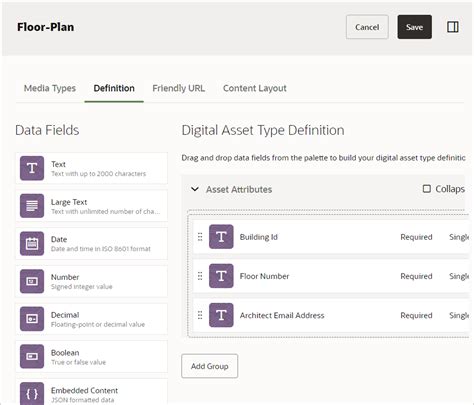Add a new group to definition
The width and height of the screenshot is (474, 405).
click(x=209, y=366)
